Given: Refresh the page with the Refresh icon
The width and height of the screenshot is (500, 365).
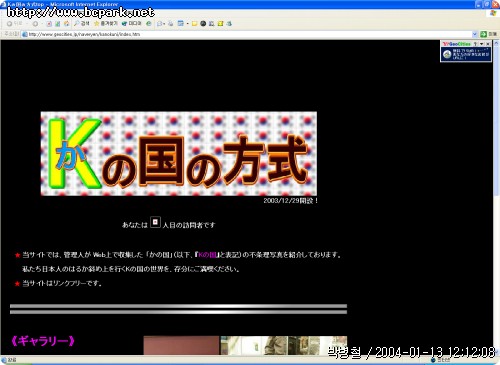Looking at the screenshot, I should tap(57, 24).
